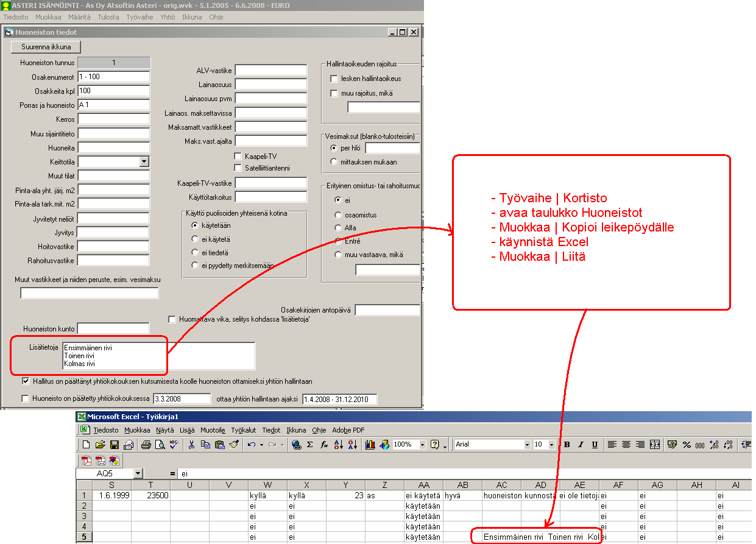Click the Cut scissors icon in Excel
This screenshot has width=756, height=544.
191,445
